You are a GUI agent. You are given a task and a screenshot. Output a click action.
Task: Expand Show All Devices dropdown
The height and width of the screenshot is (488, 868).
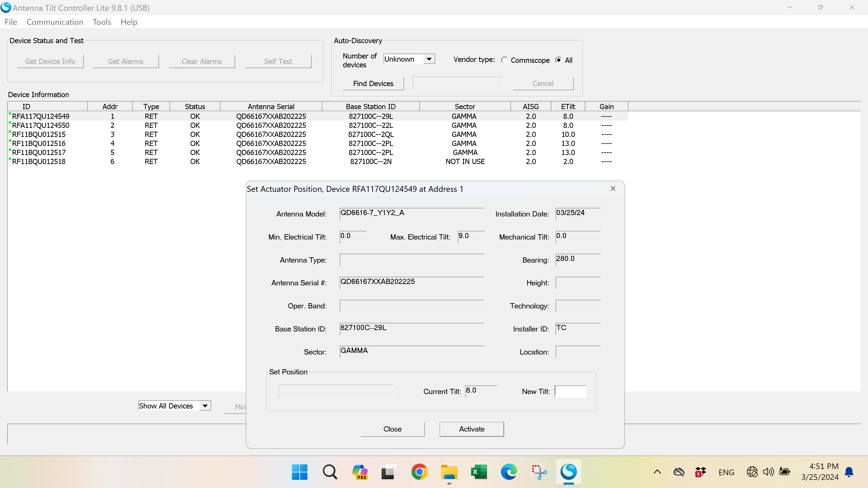(205, 406)
